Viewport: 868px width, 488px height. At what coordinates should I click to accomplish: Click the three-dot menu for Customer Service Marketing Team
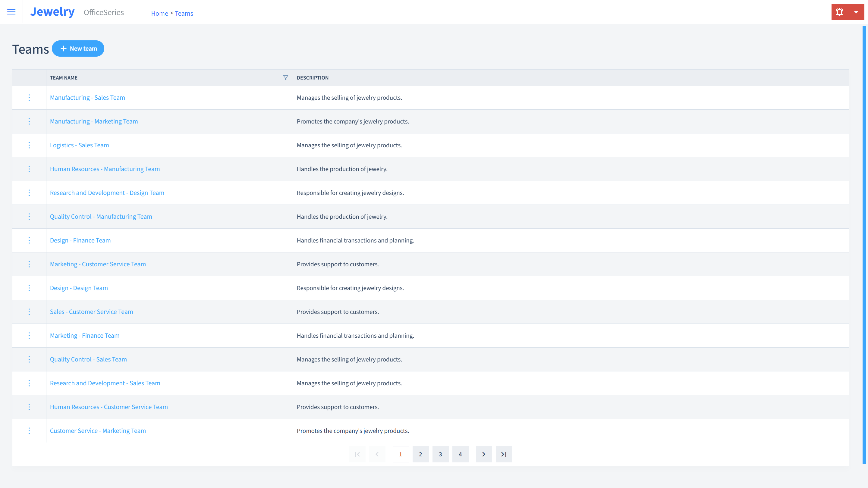(29, 430)
